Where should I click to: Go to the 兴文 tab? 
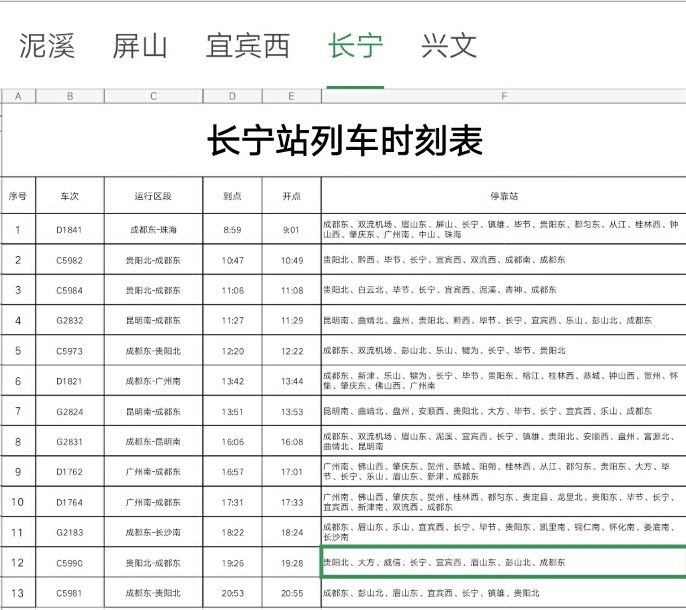pyautogui.click(x=449, y=45)
